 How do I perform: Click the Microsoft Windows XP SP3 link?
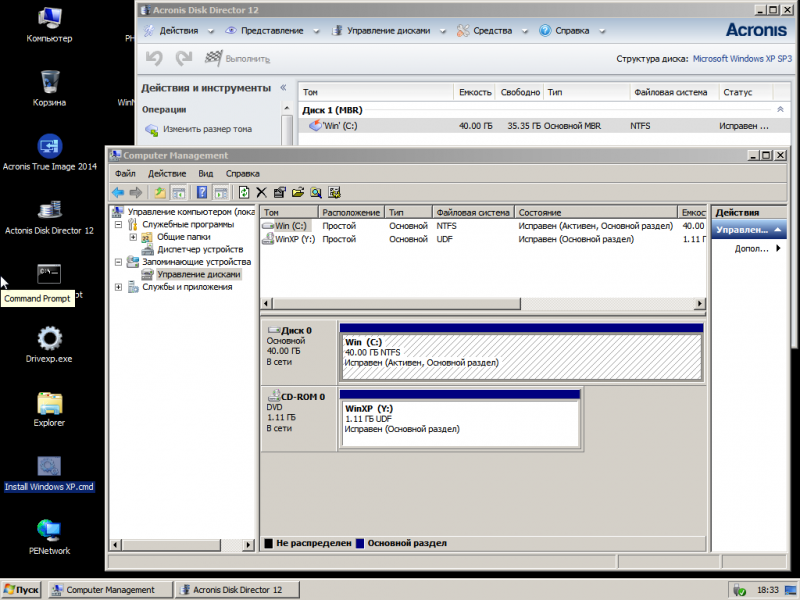pos(742,59)
